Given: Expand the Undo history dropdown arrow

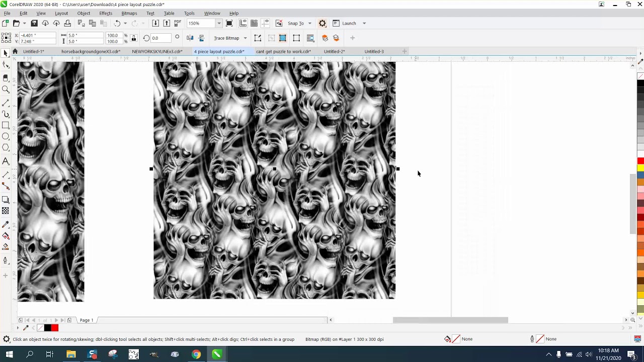Looking at the screenshot, I should click(x=125, y=23).
